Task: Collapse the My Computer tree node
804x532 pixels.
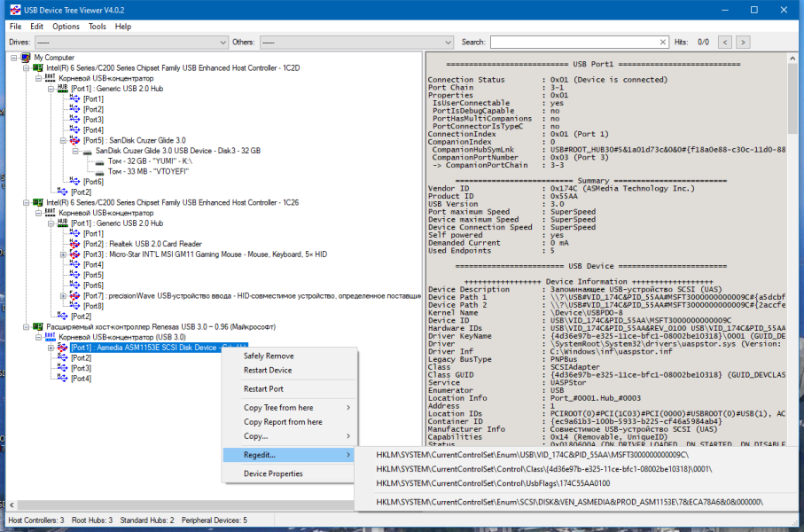Action: pyautogui.click(x=14, y=58)
